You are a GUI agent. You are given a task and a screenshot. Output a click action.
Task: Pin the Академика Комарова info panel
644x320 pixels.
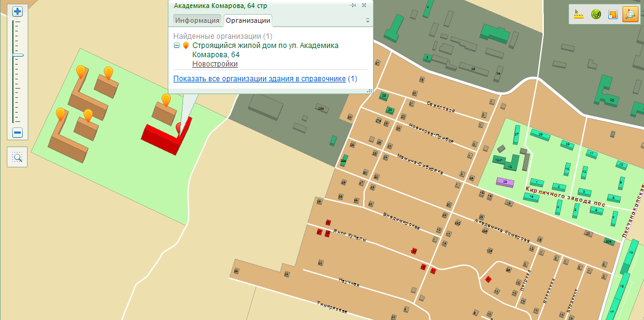point(353,5)
